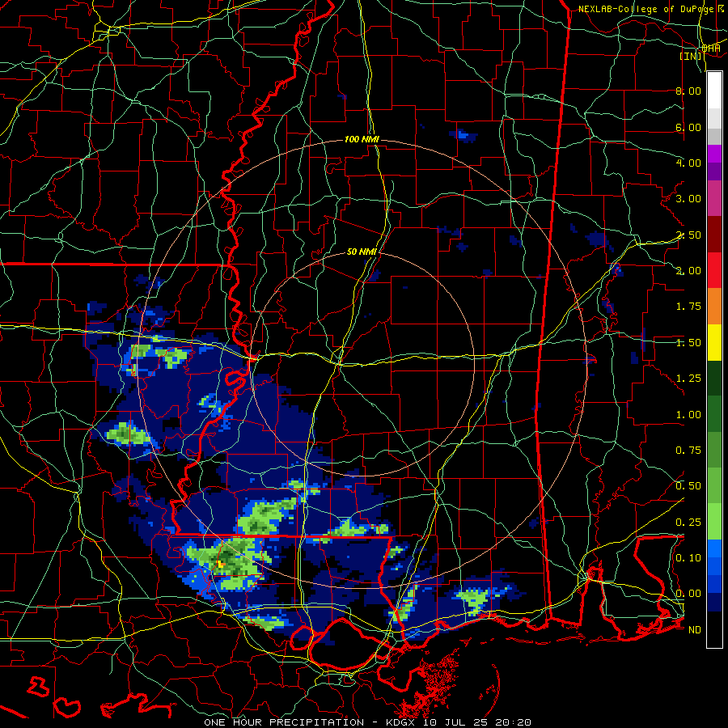Click the 10 JUL 25 date in the caption

454,722
